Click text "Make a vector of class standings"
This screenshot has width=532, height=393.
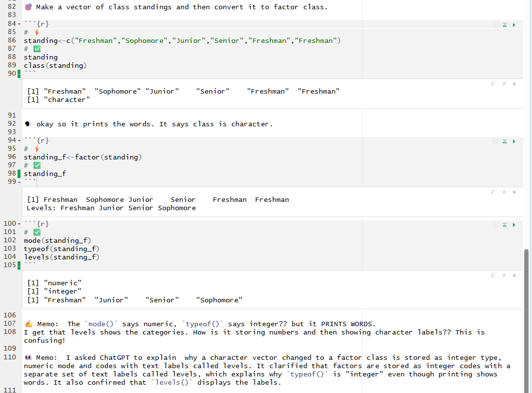(103, 7)
